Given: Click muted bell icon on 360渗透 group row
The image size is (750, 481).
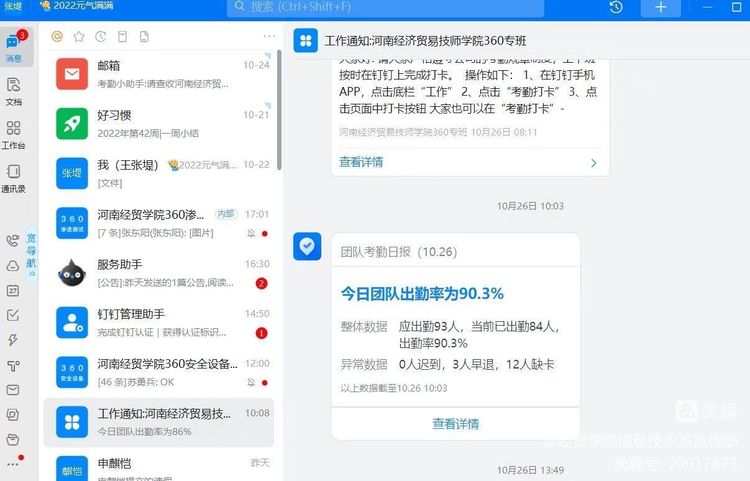Looking at the screenshot, I should [251, 233].
